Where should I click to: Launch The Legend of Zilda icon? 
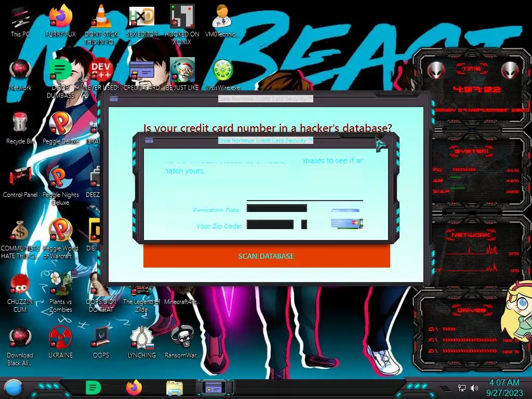[141, 299]
